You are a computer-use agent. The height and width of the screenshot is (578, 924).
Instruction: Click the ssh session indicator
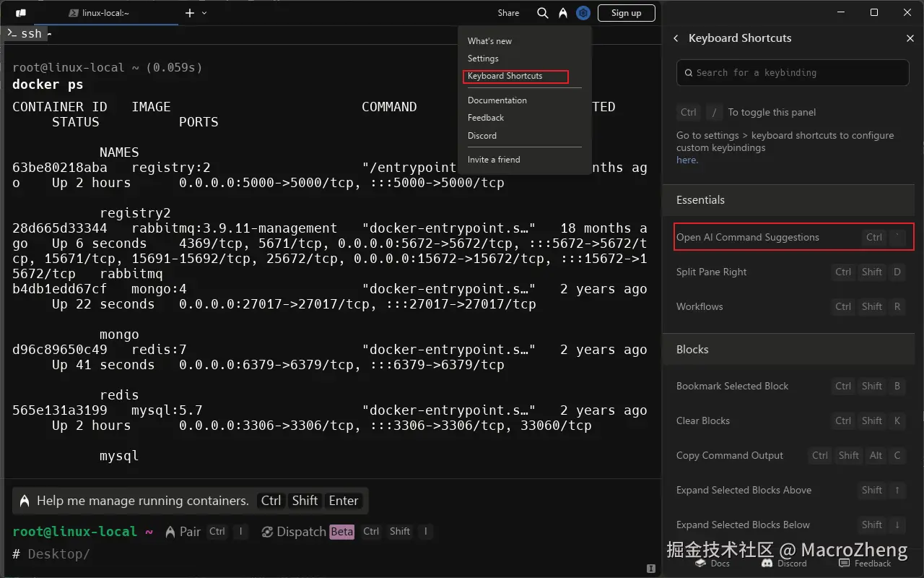click(26, 33)
